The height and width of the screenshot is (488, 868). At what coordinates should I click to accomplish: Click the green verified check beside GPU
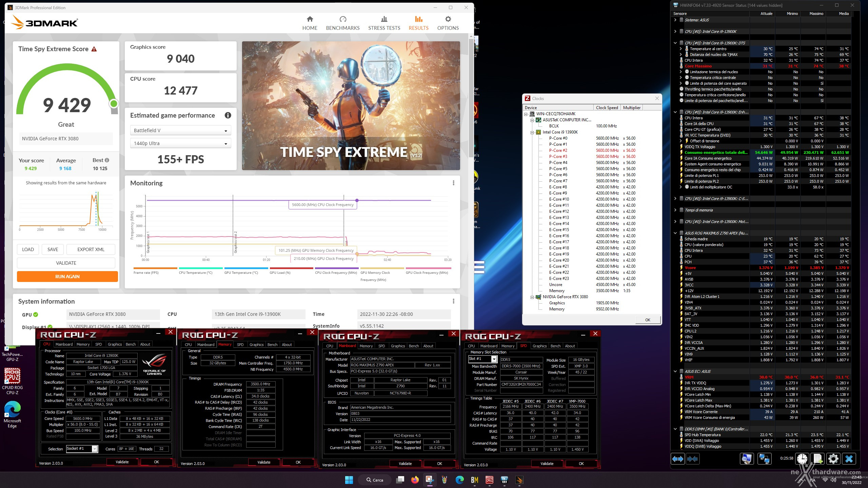(x=36, y=314)
